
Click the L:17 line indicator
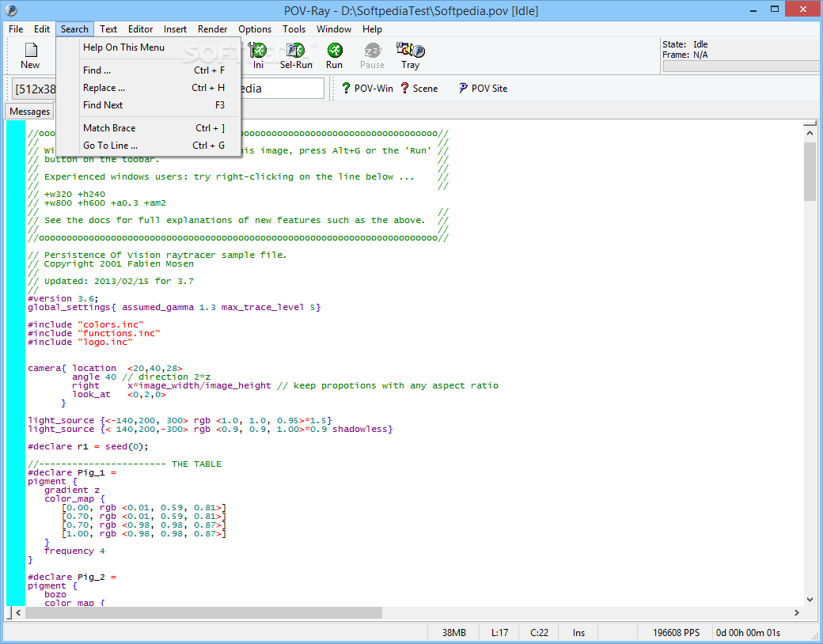click(x=499, y=632)
